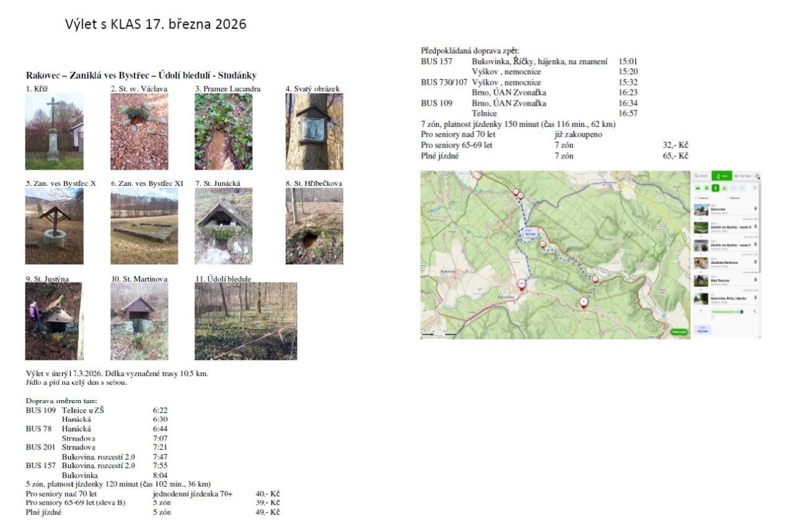This screenshot has height=532, width=793.
Task: Click the reverse route arrows icon
Action: click(755, 312)
